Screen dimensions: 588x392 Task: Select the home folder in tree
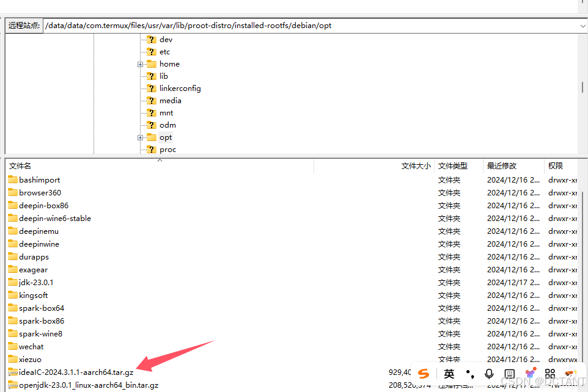tap(169, 64)
